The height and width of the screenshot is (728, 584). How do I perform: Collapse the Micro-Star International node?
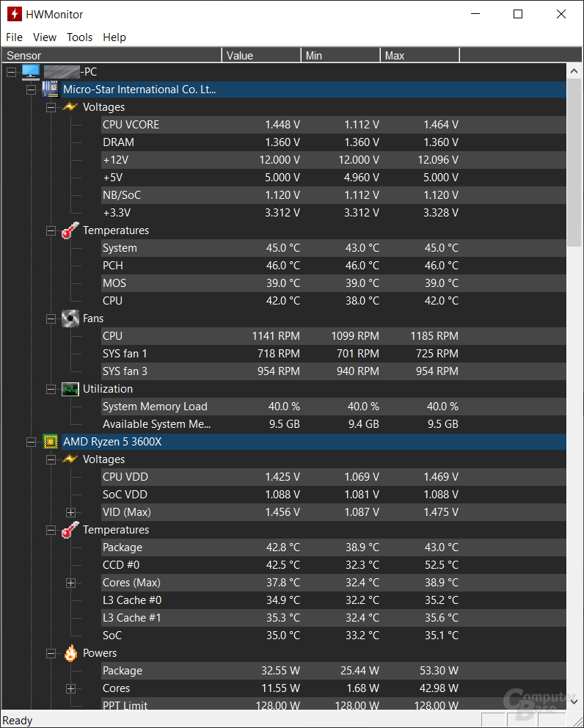point(31,90)
